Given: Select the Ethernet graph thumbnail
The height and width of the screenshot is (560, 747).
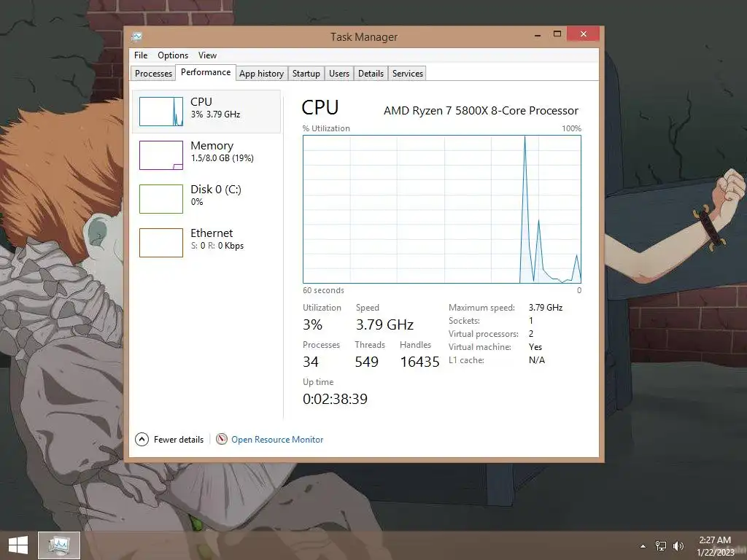Looking at the screenshot, I should 161,243.
